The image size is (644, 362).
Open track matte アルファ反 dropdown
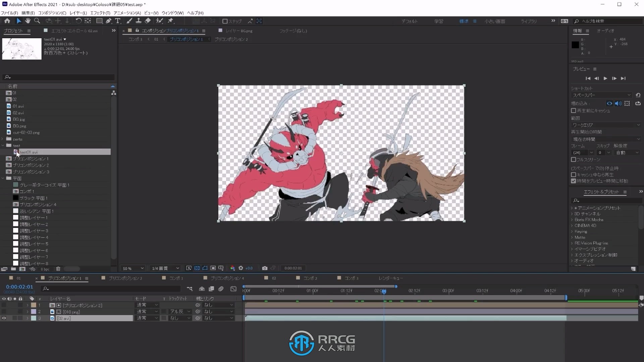180,311
